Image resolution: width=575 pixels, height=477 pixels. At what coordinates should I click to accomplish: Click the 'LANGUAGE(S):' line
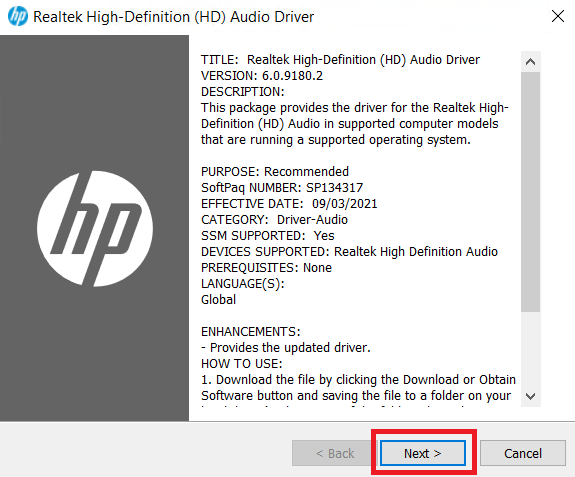click(243, 284)
